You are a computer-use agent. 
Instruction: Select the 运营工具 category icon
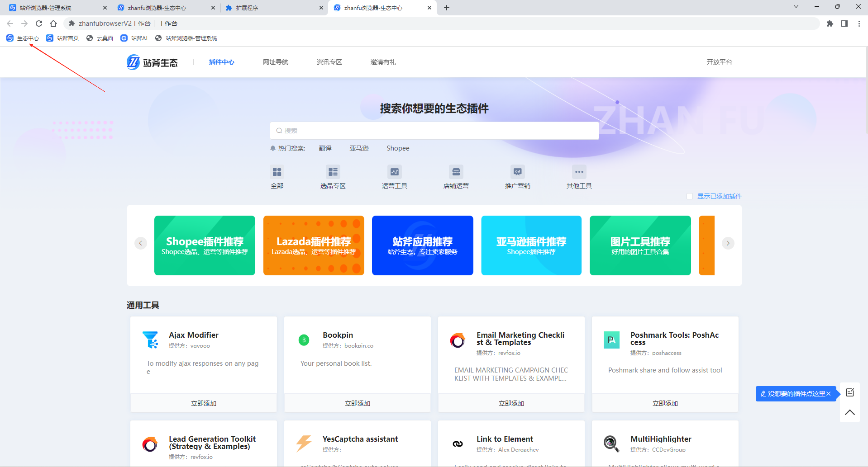(395, 172)
